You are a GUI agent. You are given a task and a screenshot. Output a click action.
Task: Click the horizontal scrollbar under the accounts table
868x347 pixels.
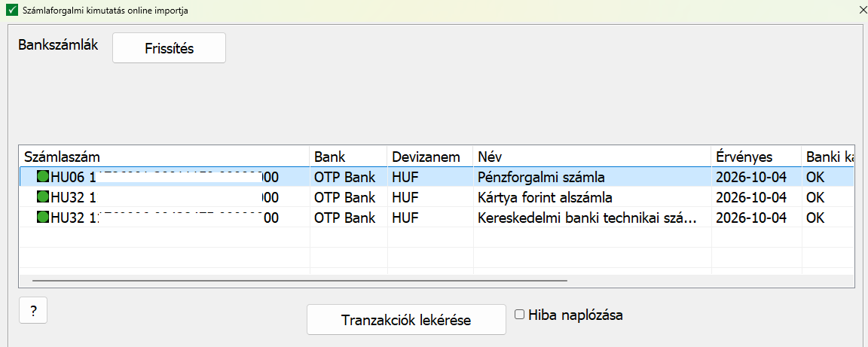tap(299, 281)
